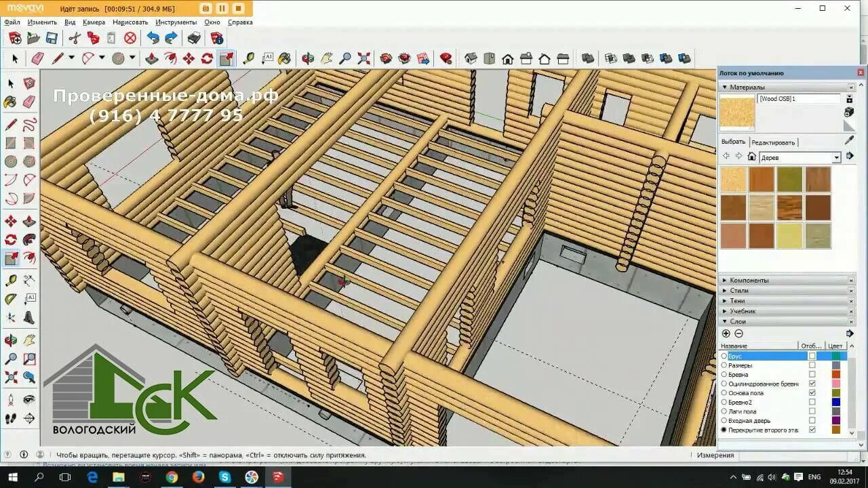Click the Undo arrow icon

[x=153, y=38]
